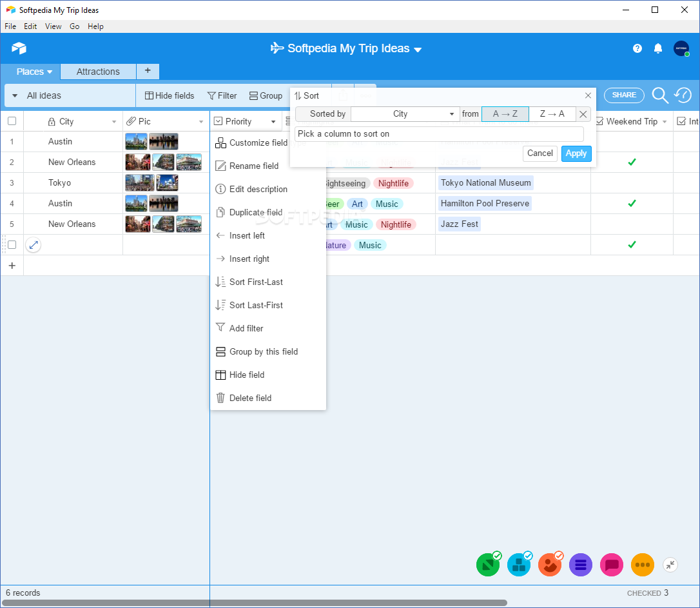Open the Group toolbar option
The image size is (700, 608).
click(x=266, y=95)
